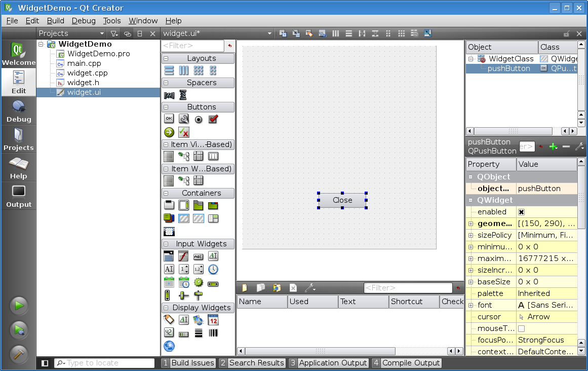Screen dimensions: 588x371
Task: Select the Line Edit input icon
Action: [x=199, y=256]
